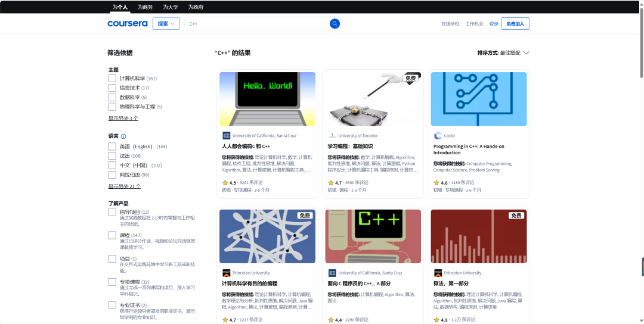Click the 9241 条评论 review count

click(x=251, y=182)
